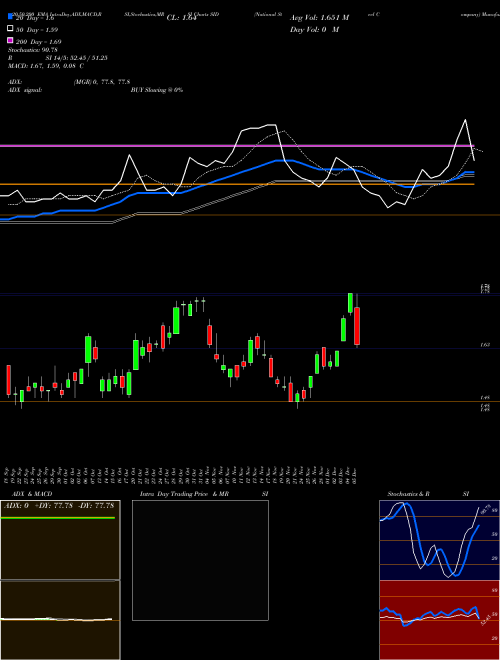
Task: Click the 'ADX signal:' label
Action: pos(25,90)
